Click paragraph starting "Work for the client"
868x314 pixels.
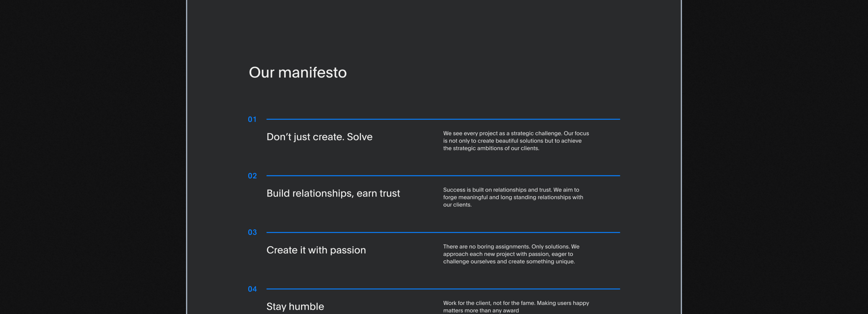click(x=516, y=307)
